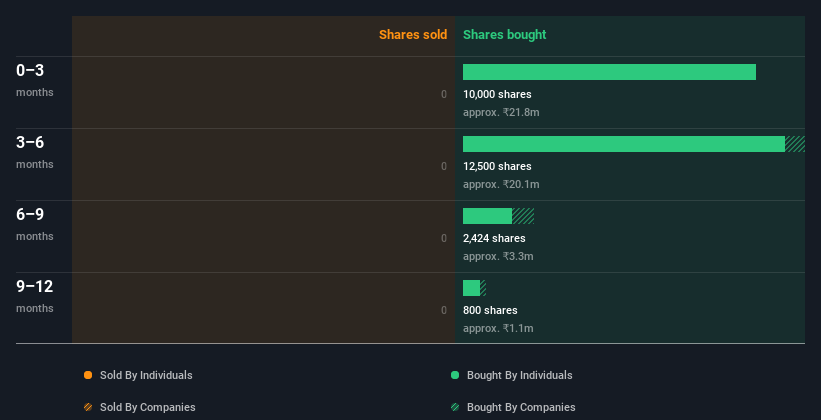Click the hatched Sold By Companies legend icon
821x420 pixels.
pyautogui.click(x=88, y=407)
